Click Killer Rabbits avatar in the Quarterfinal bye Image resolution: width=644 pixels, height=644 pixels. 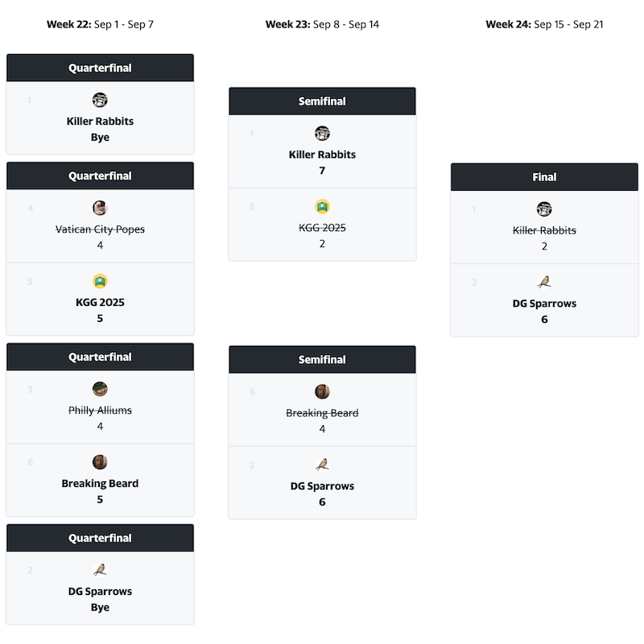[100, 100]
